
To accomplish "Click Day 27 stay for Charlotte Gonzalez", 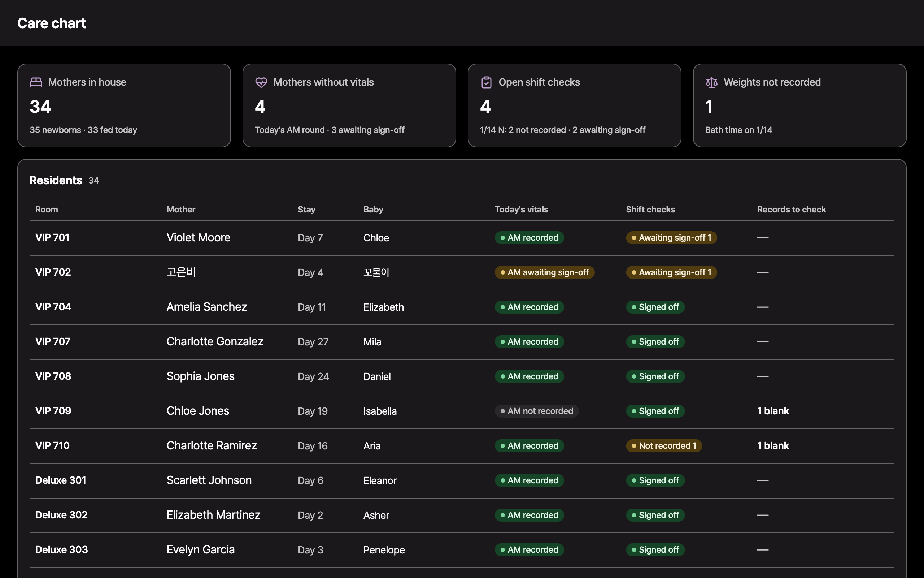I will (x=313, y=342).
